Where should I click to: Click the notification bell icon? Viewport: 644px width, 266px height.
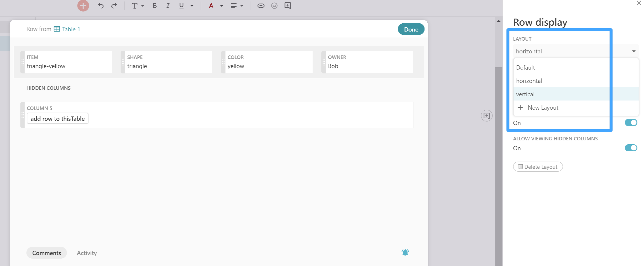click(405, 252)
